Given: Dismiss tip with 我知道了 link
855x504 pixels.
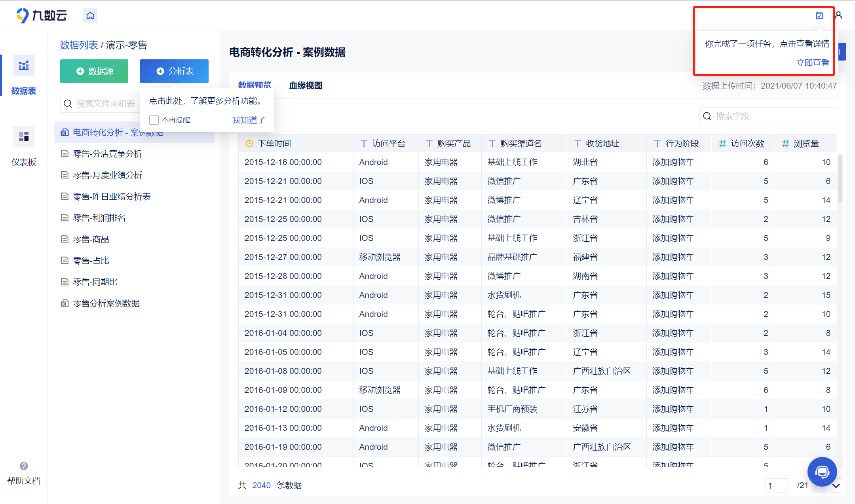Looking at the screenshot, I should pos(248,120).
